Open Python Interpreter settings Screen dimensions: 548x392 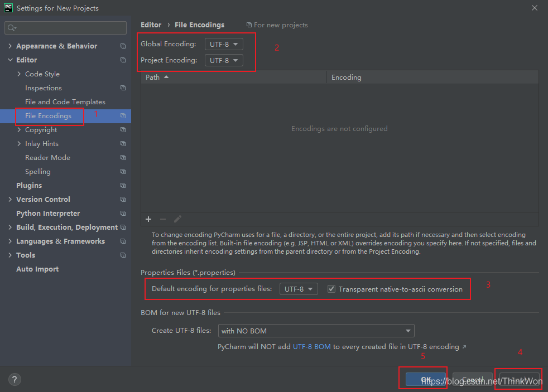point(48,213)
